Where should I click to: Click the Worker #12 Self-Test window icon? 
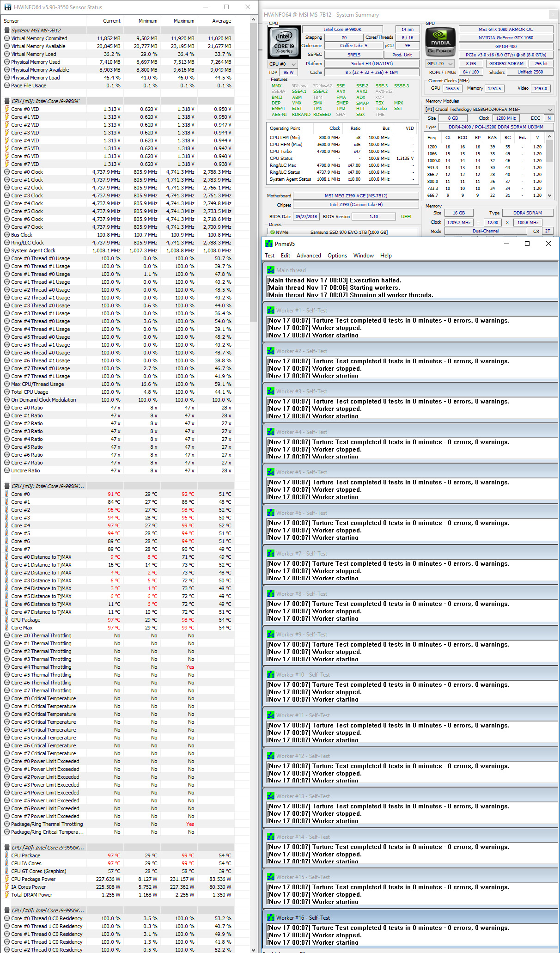coord(271,756)
